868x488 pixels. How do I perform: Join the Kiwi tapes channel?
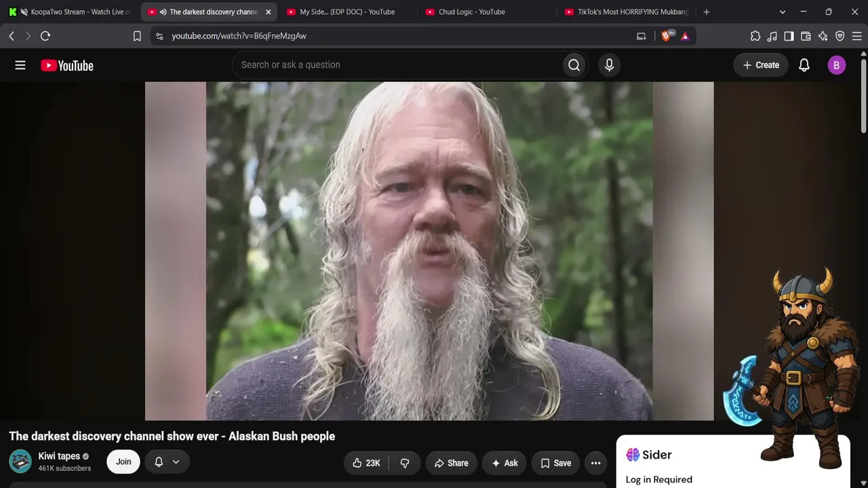[x=123, y=462]
